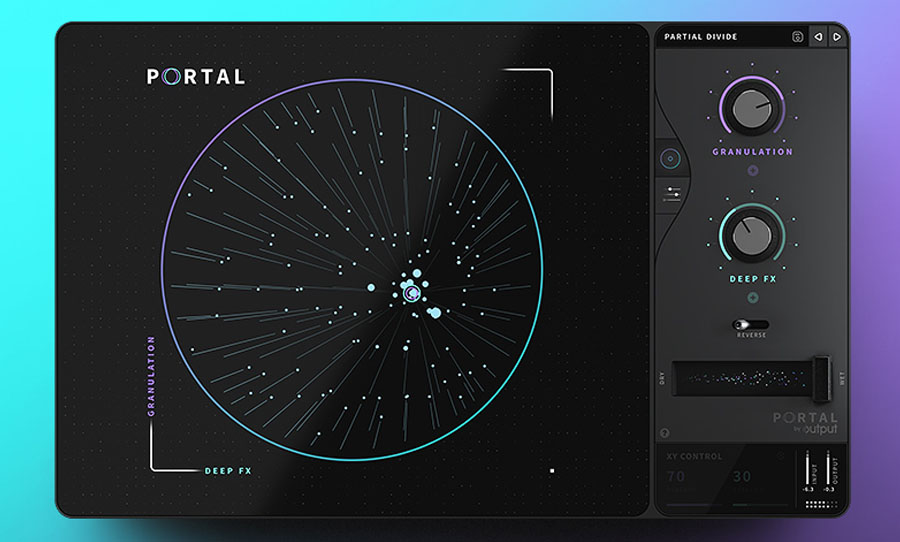Go to the next preset arrow

pyautogui.click(x=837, y=37)
